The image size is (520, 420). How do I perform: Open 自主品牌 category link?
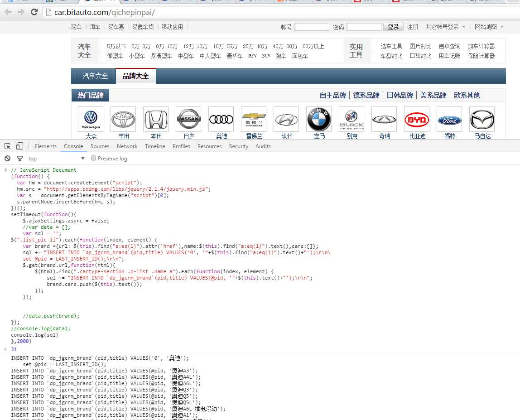coord(332,95)
